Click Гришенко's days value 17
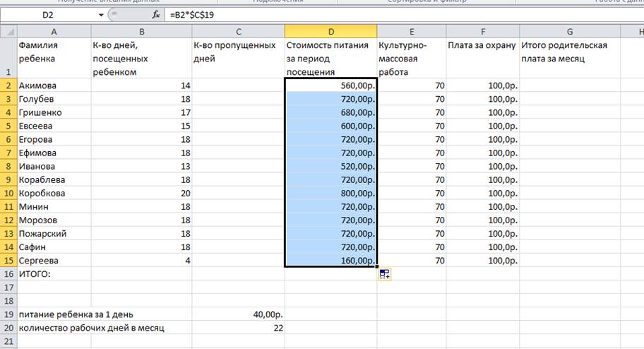This screenshot has width=644, height=349. [141, 112]
